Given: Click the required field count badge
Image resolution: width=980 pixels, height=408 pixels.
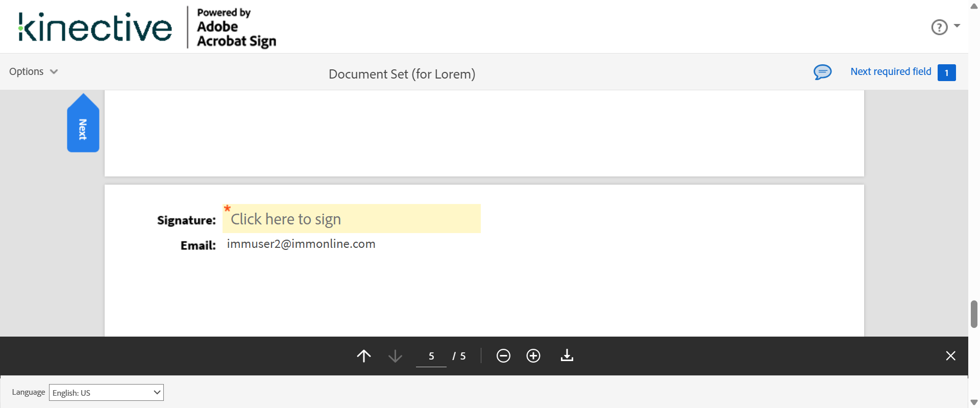Looking at the screenshot, I should (946, 72).
